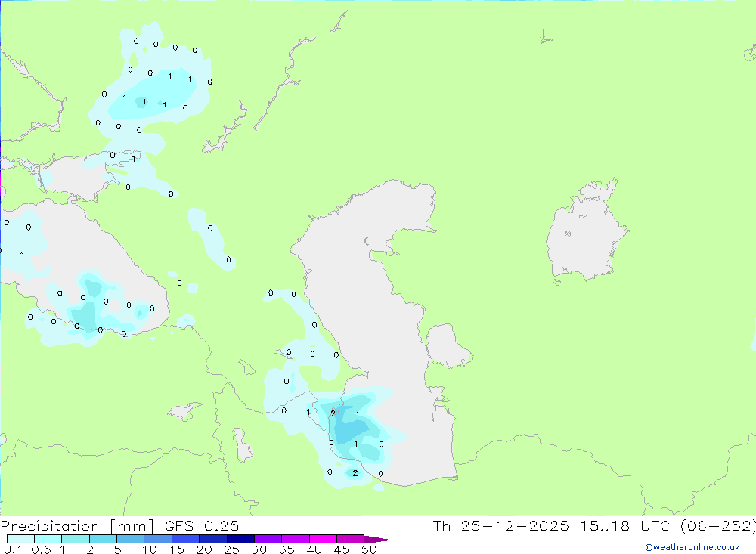The height and width of the screenshot is (554, 756).
Task: Click the "GFS 0.25" model label
Action: coord(202,525)
